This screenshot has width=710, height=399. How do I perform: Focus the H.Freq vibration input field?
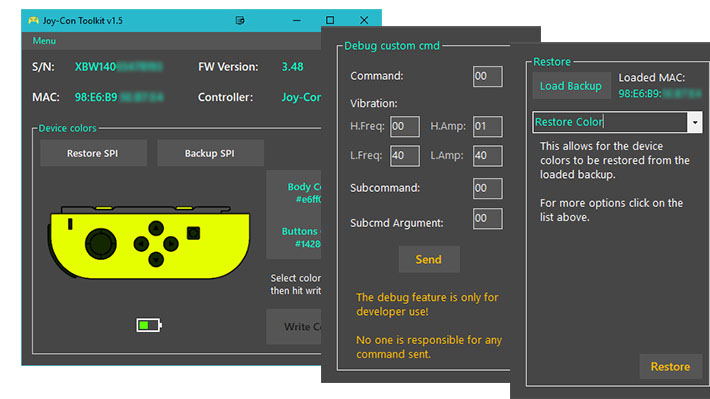pyautogui.click(x=405, y=126)
